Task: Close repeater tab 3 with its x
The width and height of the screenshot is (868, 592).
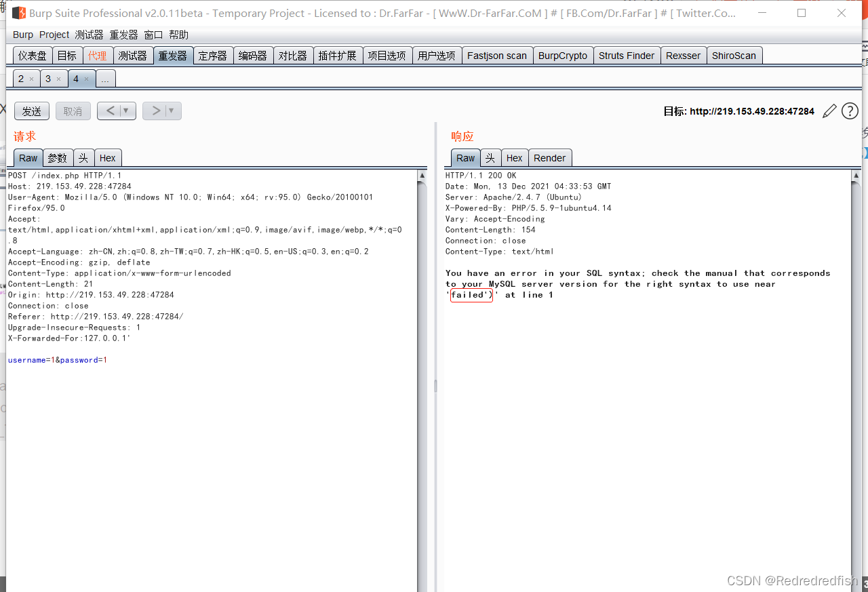Action: [x=58, y=79]
